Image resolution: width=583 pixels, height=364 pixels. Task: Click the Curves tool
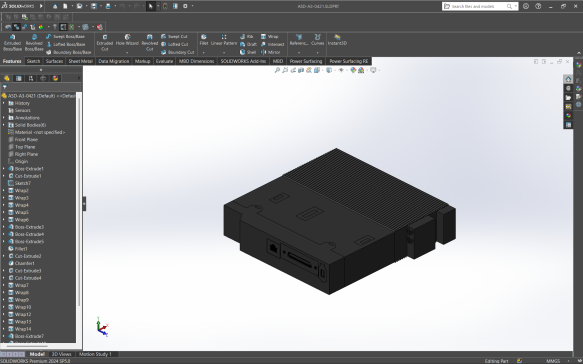[317, 40]
